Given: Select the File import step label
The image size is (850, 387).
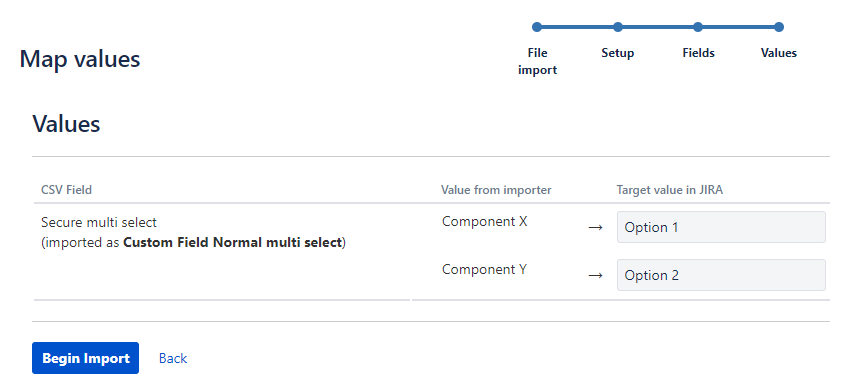Looking at the screenshot, I should [x=537, y=61].
